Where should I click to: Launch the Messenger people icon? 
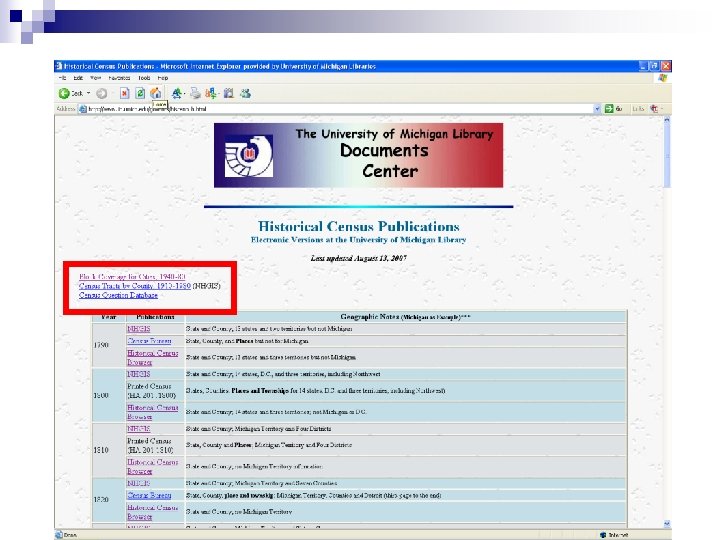(x=246, y=94)
